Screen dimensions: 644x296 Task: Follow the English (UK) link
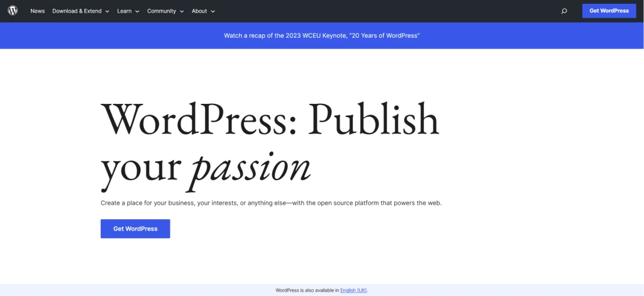tap(353, 290)
